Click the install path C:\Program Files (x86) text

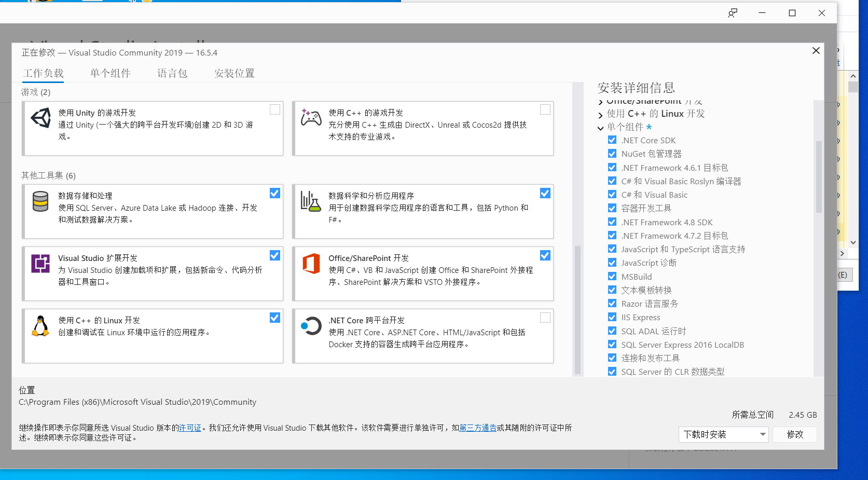[x=137, y=402]
